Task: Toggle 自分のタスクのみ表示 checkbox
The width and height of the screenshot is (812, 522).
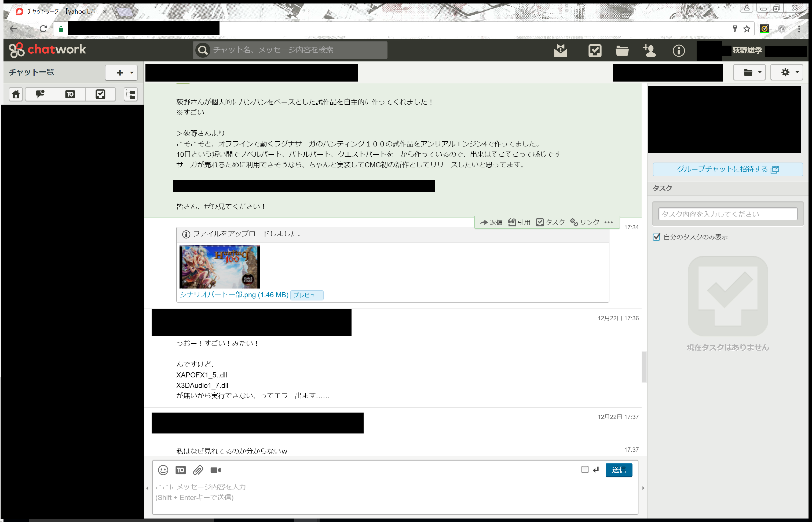Action: point(657,237)
